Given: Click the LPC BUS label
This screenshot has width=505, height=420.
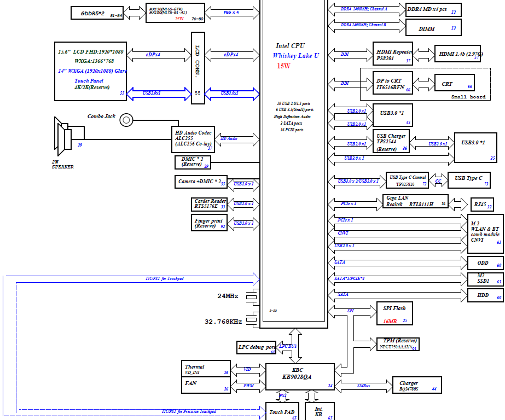Looking at the screenshot, I should tap(288, 346).
